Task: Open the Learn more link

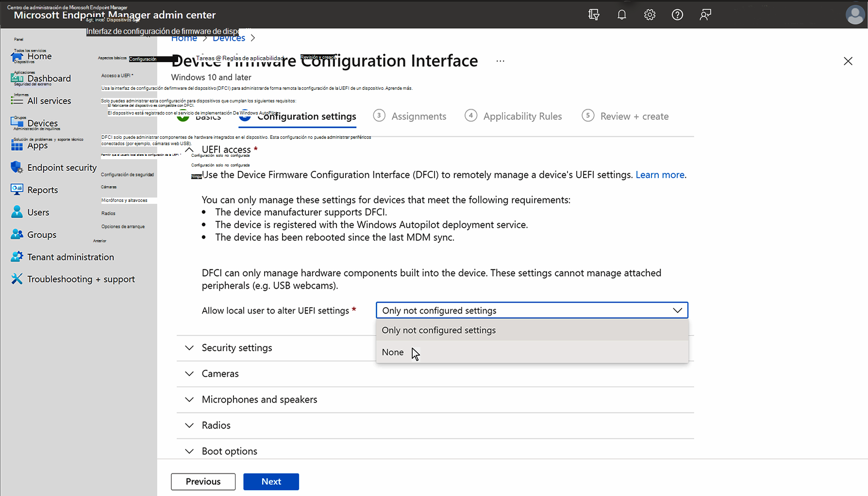Action: pyautogui.click(x=659, y=175)
